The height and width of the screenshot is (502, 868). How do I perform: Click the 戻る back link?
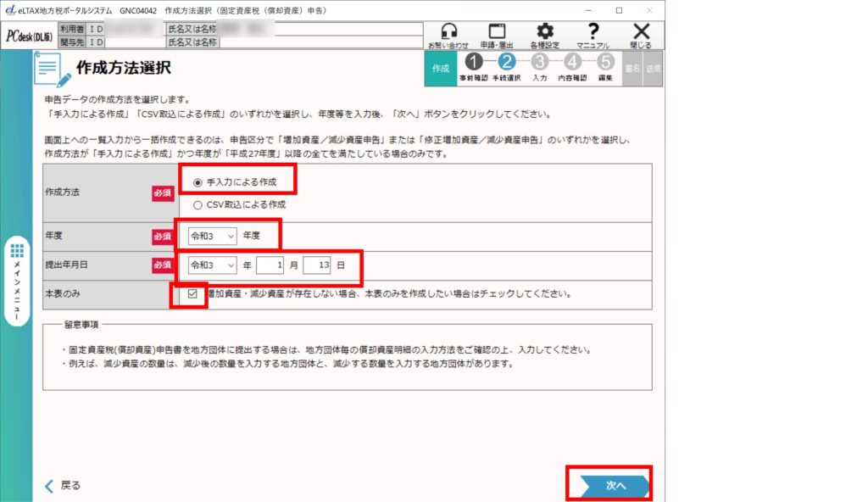[63, 486]
